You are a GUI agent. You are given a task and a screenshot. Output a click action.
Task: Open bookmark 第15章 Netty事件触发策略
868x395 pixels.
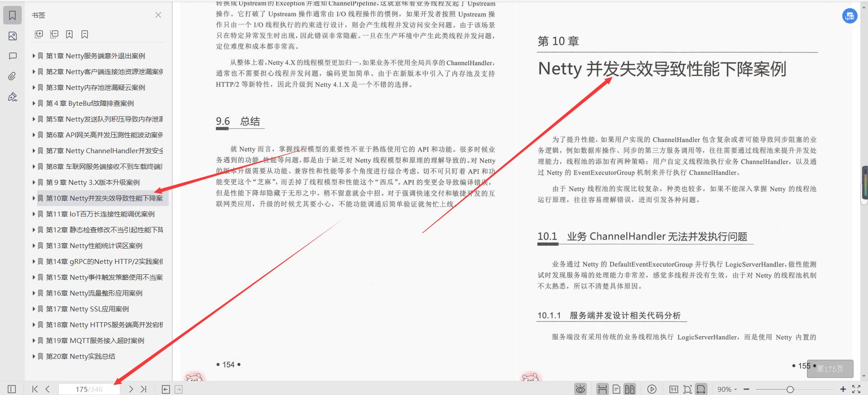104,277
